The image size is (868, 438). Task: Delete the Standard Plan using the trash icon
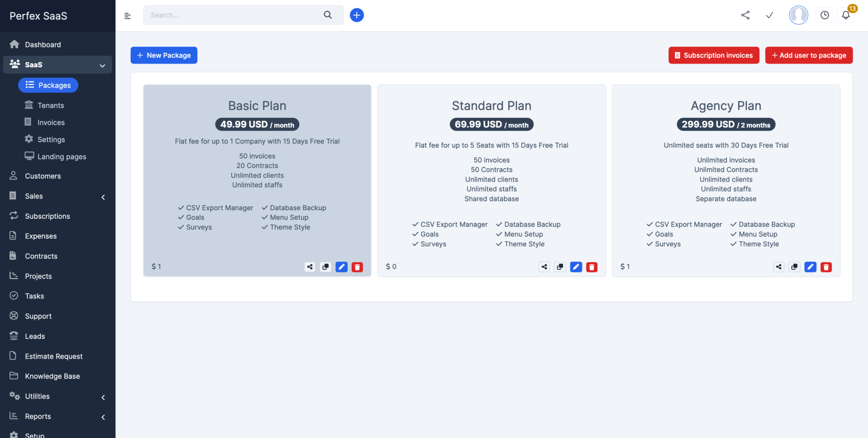(592, 267)
